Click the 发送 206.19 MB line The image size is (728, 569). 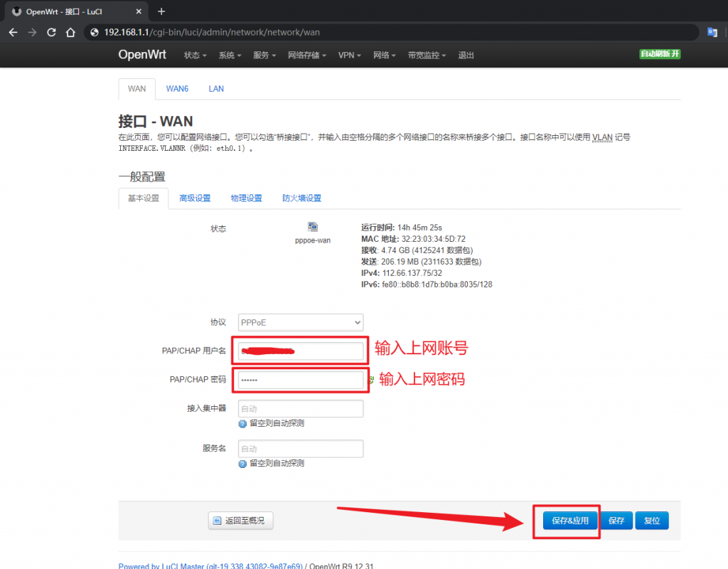[421, 262]
